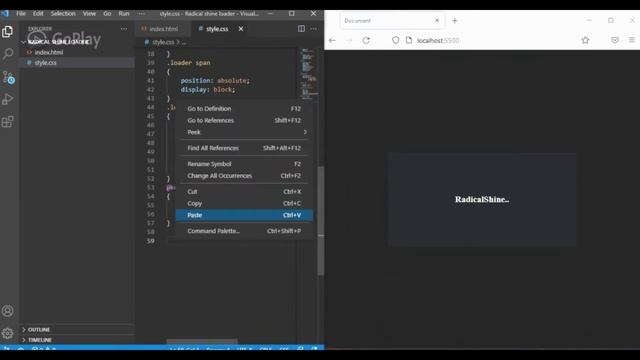Click line number 59 in the gutter
The image size is (640, 360).
pyautogui.click(x=151, y=241)
